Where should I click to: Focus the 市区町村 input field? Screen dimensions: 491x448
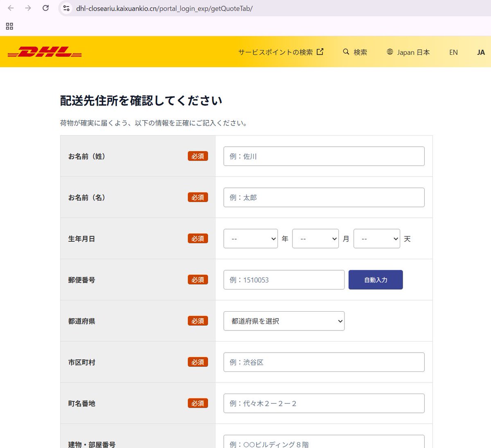pyautogui.click(x=324, y=362)
